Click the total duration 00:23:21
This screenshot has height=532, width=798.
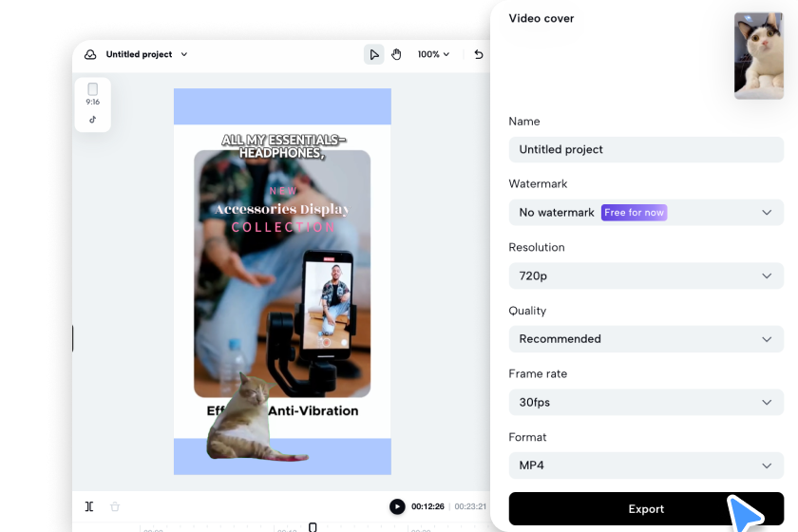point(470,506)
